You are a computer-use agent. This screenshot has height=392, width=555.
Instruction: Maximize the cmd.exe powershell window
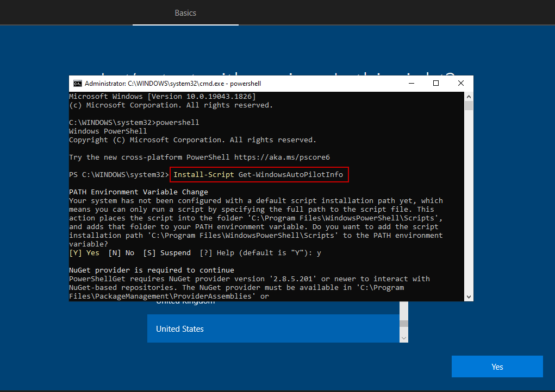[436, 83]
